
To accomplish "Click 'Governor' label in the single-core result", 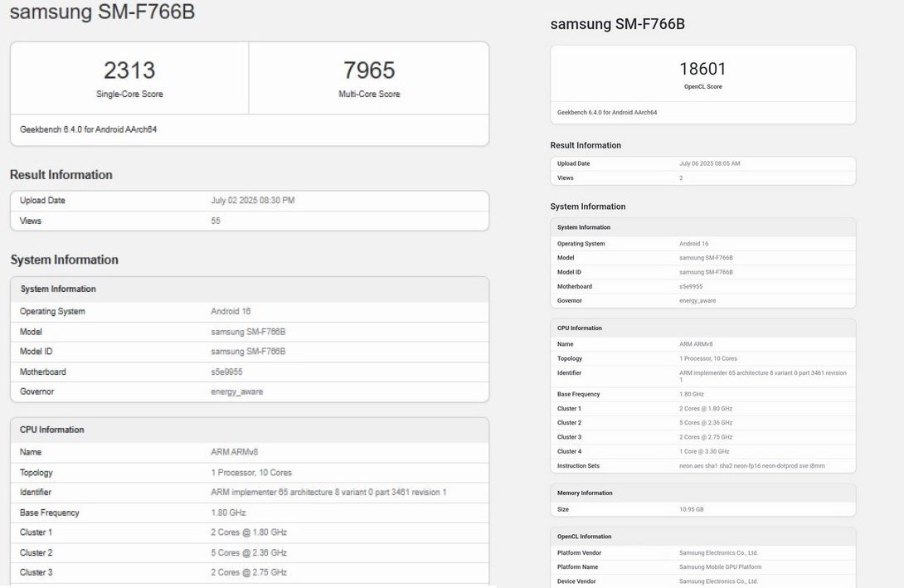I will coord(36,391).
